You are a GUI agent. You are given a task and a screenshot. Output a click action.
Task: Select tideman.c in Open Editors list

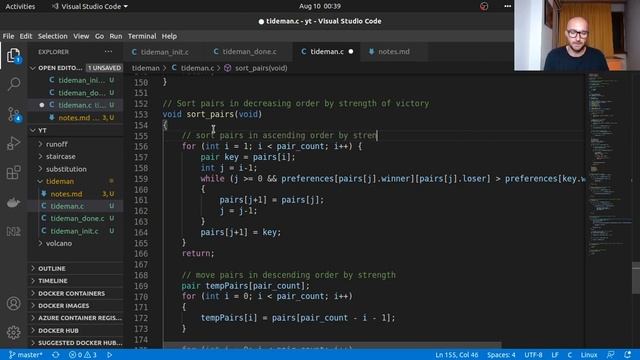(76, 105)
